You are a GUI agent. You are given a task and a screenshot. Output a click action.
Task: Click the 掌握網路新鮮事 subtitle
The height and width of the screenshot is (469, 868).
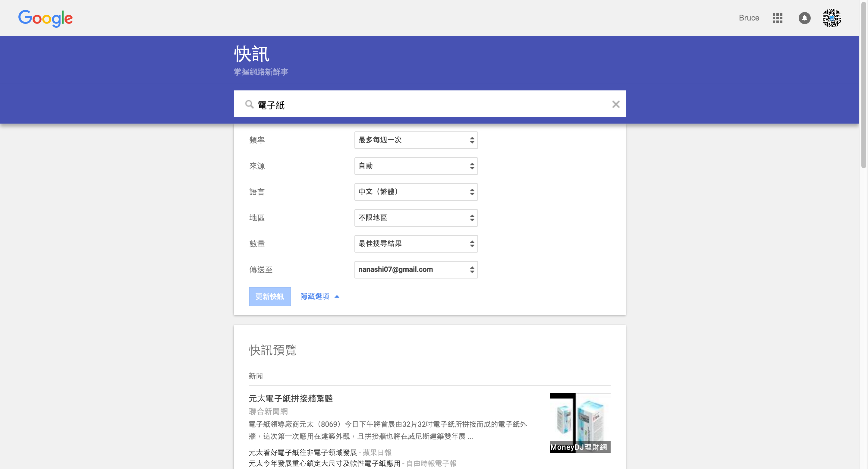pos(261,72)
